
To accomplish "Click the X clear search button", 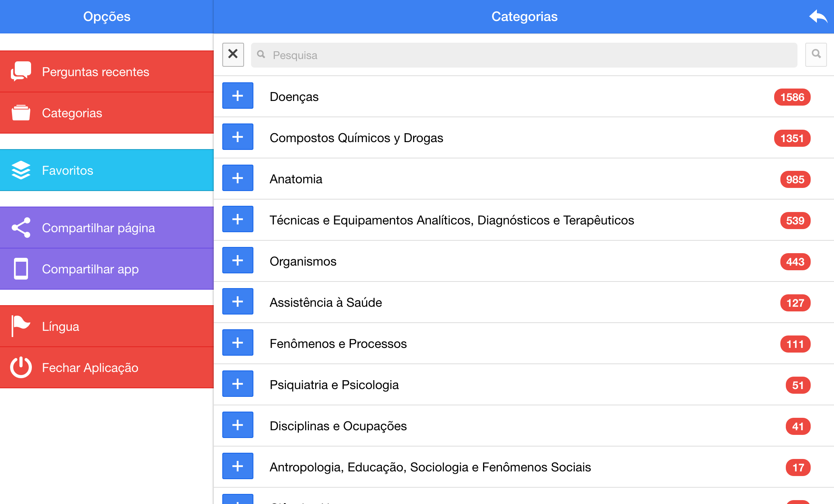I will pyautogui.click(x=233, y=54).
